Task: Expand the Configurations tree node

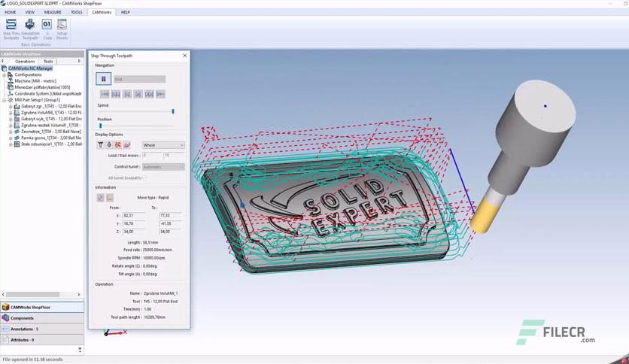Action: click(x=5, y=75)
